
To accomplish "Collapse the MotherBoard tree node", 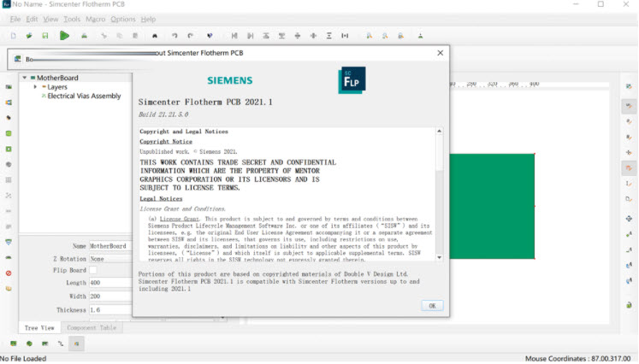I will coord(25,78).
